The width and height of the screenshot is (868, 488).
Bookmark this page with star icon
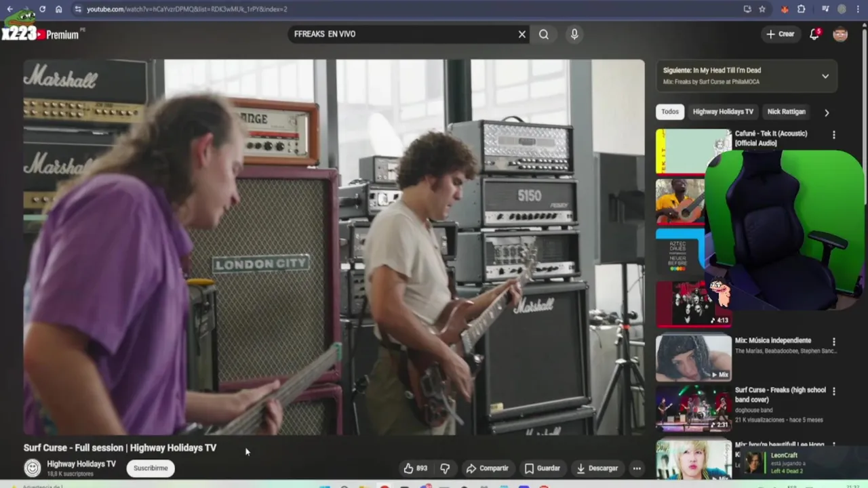[x=762, y=9]
